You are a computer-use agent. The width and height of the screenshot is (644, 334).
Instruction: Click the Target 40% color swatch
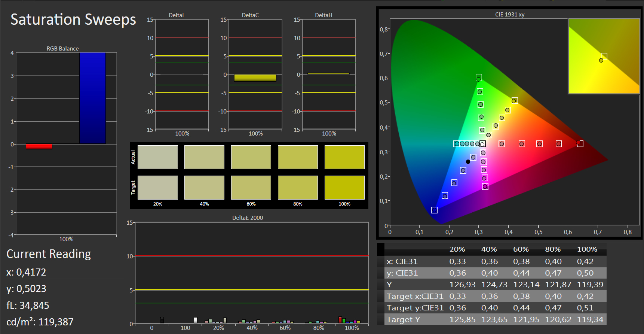[x=204, y=188]
